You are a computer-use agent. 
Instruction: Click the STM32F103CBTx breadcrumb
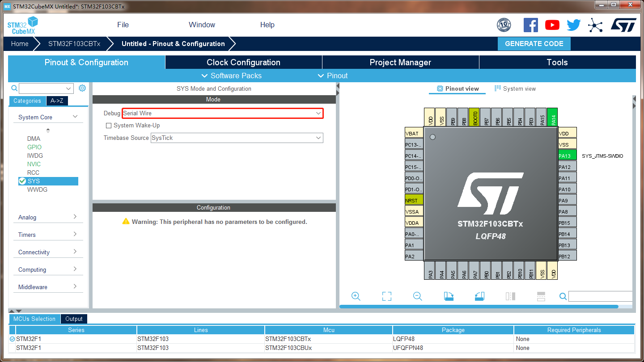[74, 44]
